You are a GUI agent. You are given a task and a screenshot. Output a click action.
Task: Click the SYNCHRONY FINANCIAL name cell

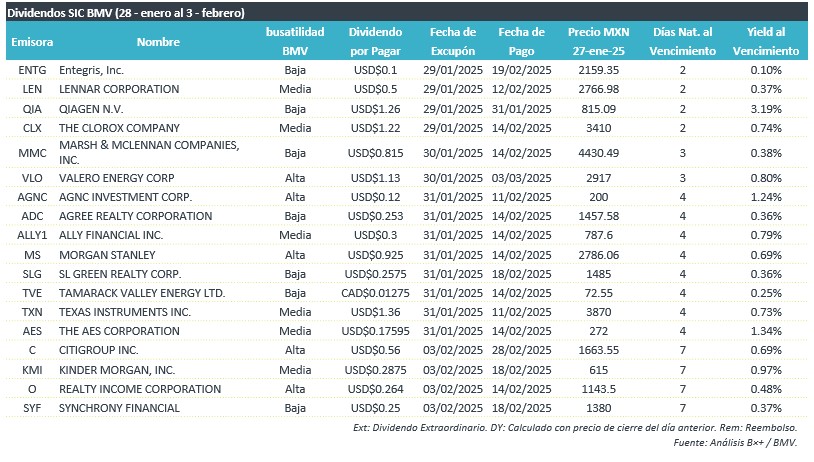[119, 409]
